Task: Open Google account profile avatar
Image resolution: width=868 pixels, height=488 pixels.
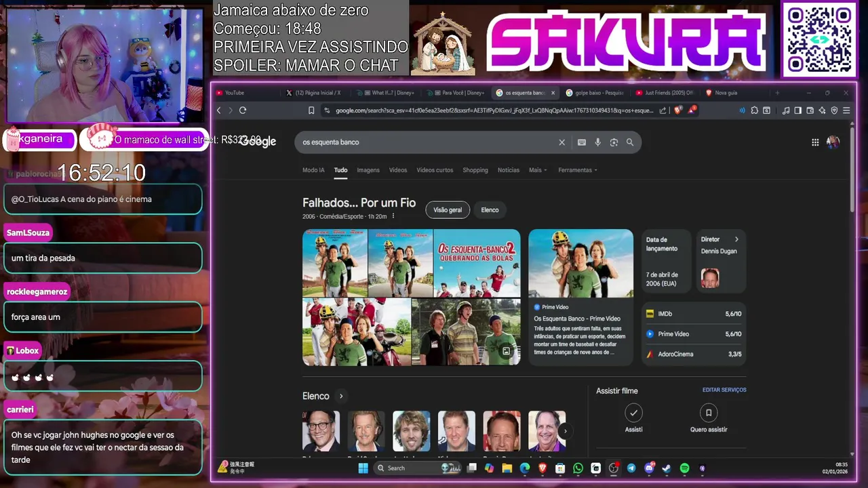Action: pyautogui.click(x=833, y=142)
